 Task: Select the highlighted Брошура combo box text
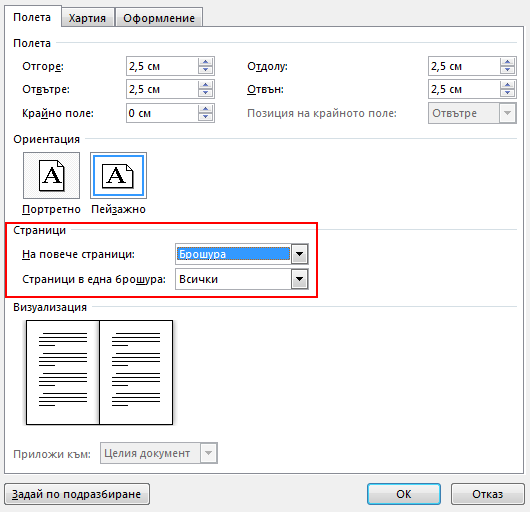coord(233,254)
